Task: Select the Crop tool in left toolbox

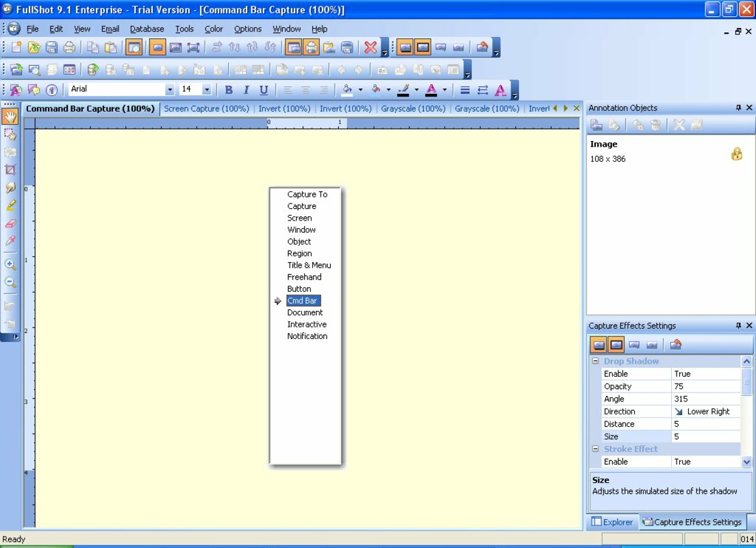Action: coord(10,170)
